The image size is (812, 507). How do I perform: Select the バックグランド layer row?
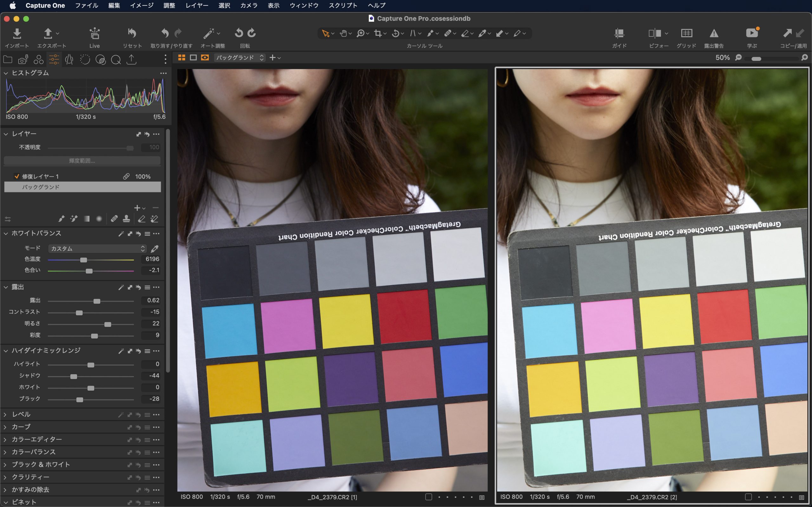[x=82, y=187]
